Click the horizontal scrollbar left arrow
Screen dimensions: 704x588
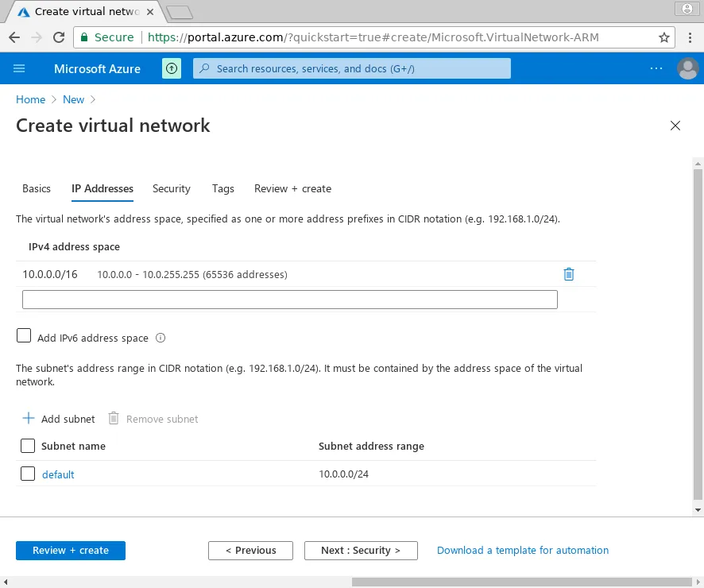[x=5, y=582]
